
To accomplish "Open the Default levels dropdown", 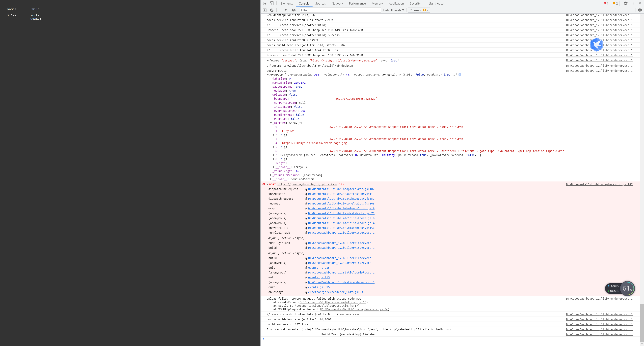I will click(394, 10).
